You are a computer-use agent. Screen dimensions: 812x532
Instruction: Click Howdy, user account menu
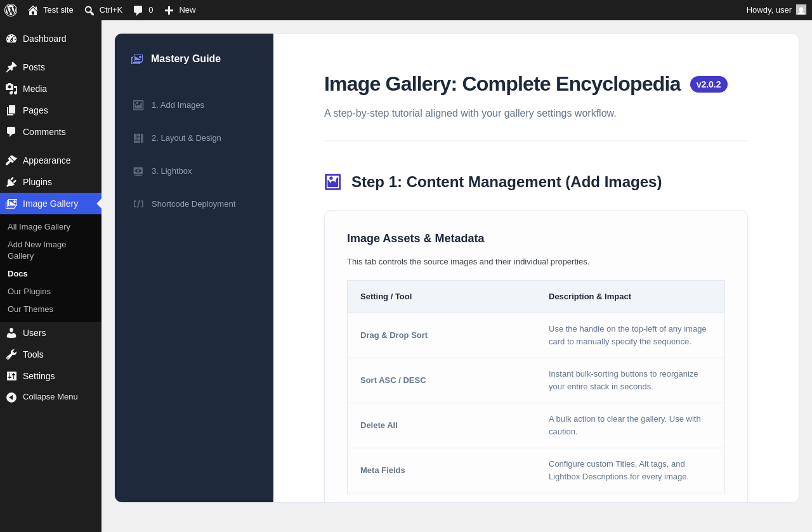click(776, 10)
